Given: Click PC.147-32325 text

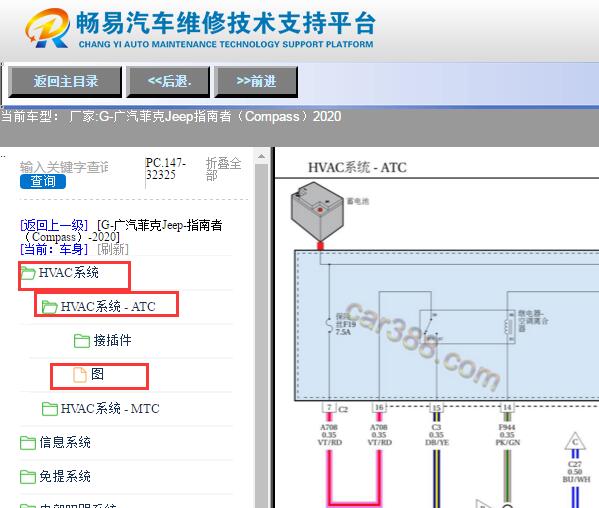Looking at the screenshot, I should 165,169.
